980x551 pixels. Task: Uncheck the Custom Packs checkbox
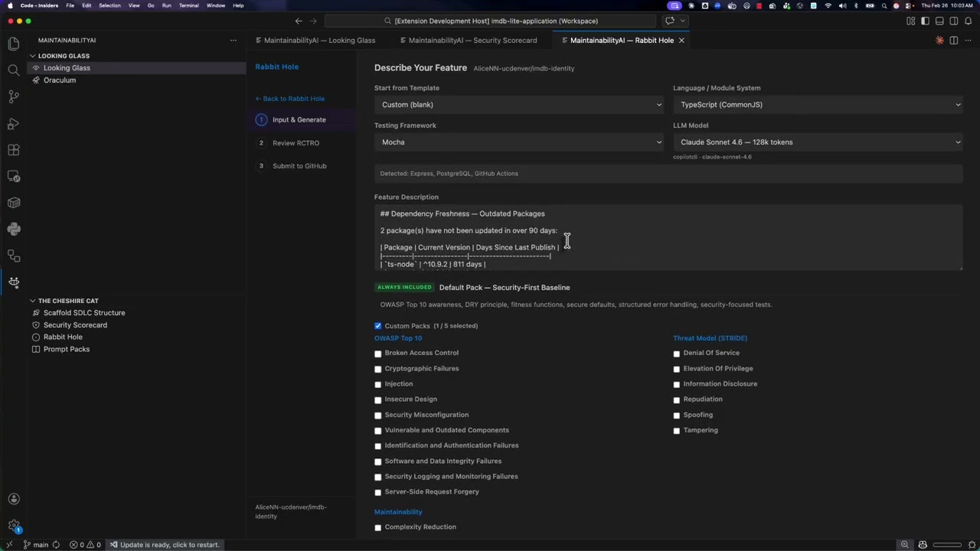[377, 326]
